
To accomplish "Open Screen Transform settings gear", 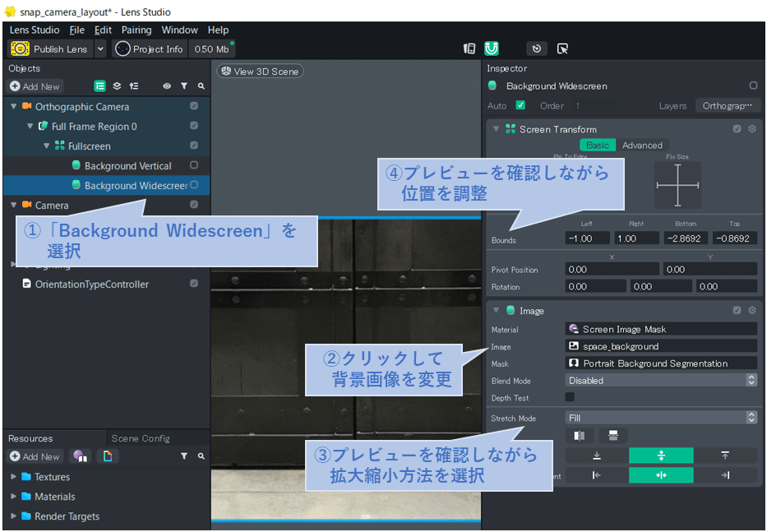I will point(751,129).
